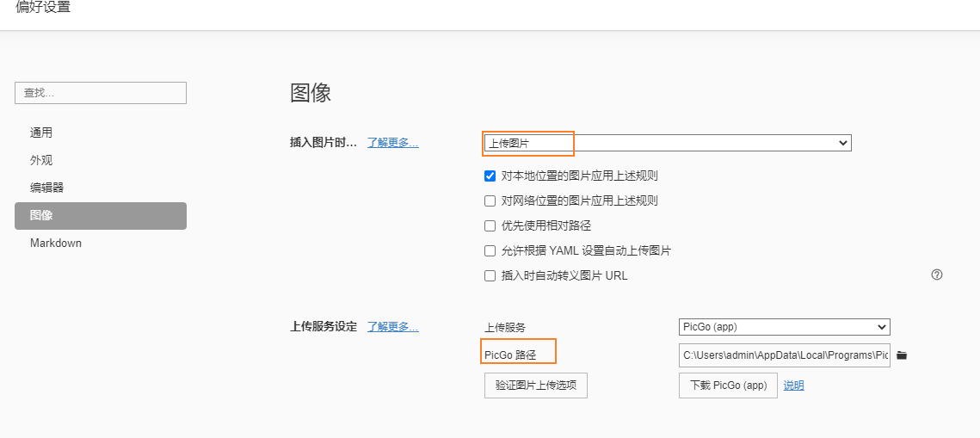The height and width of the screenshot is (438, 980).
Task: Click the 下载 PicGo (app) button
Action: tap(728, 386)
